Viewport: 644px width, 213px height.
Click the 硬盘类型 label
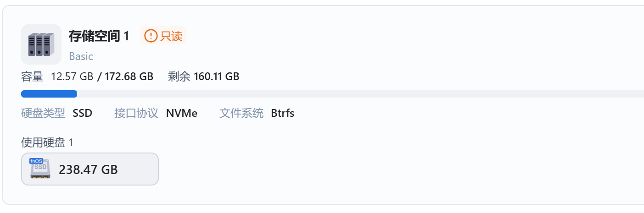tap(43, 113)
